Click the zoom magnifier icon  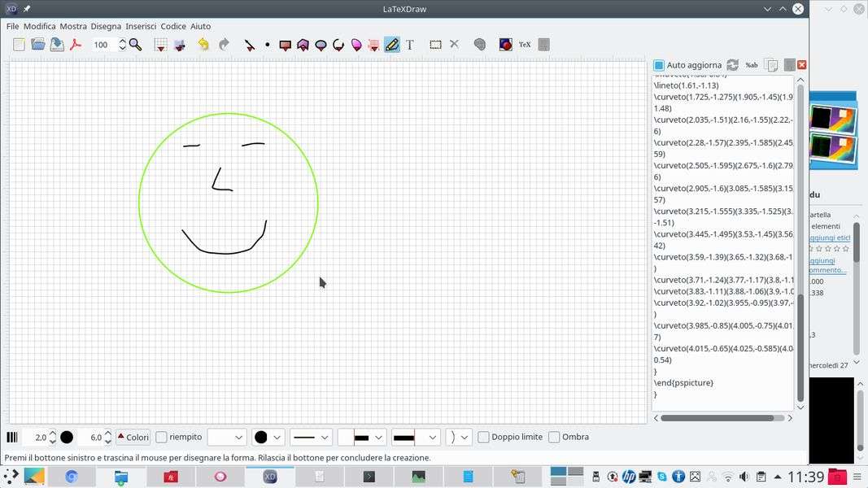click(136, 45)
